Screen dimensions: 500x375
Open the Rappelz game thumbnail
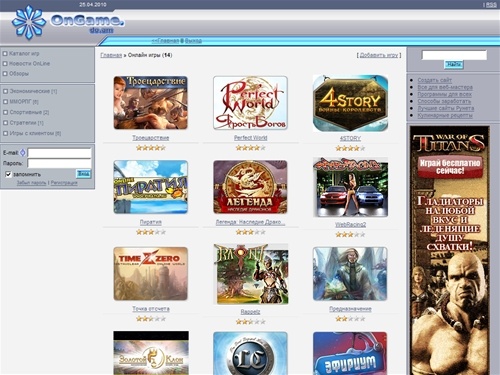pos(251,274)
